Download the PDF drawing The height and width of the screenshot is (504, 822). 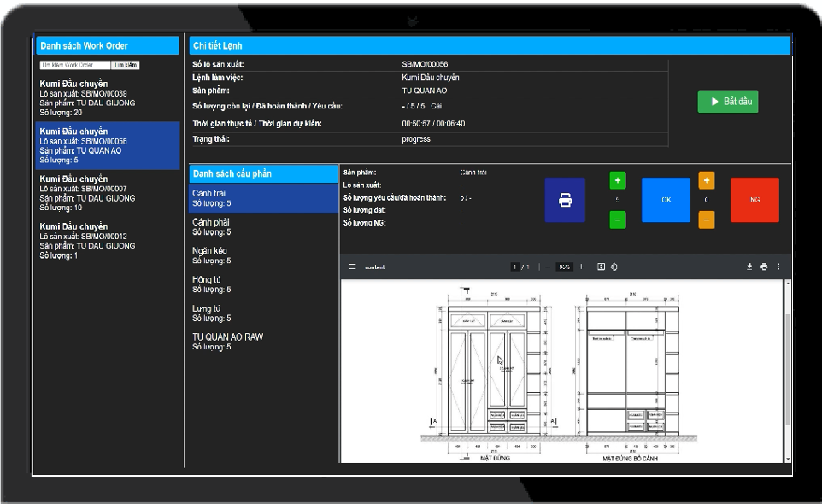pyautogui.click(x=749, y=267)
